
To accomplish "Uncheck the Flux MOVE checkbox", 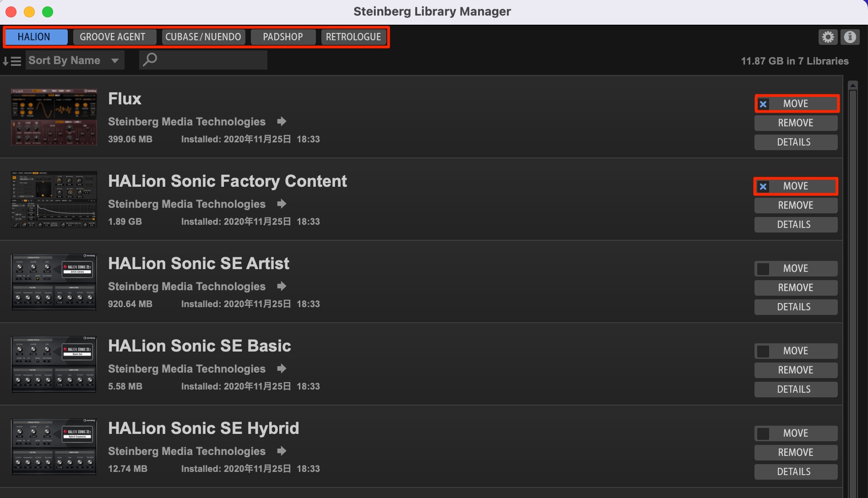I will coord(763,104).
